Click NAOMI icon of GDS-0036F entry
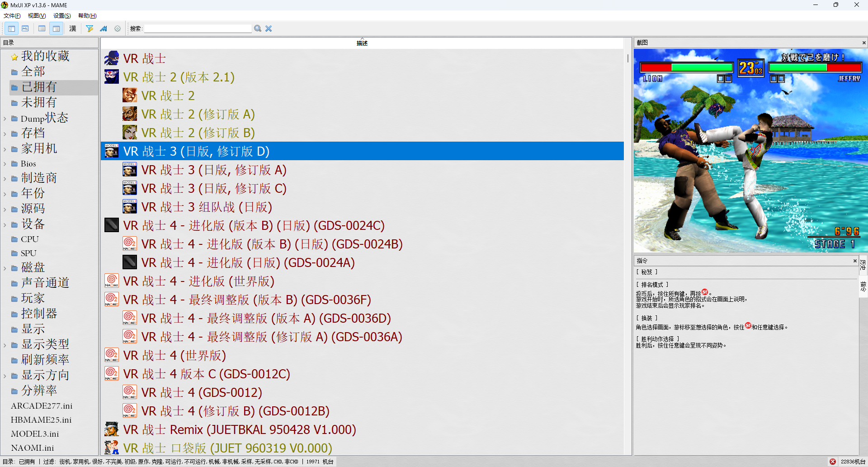The height and width of the screenshot is (467, 868). pyautogui.click(x=112, y=300)
